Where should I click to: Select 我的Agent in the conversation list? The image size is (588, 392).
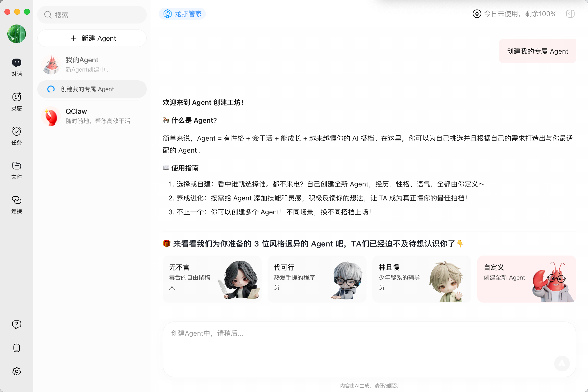click(x=92, y=64)
